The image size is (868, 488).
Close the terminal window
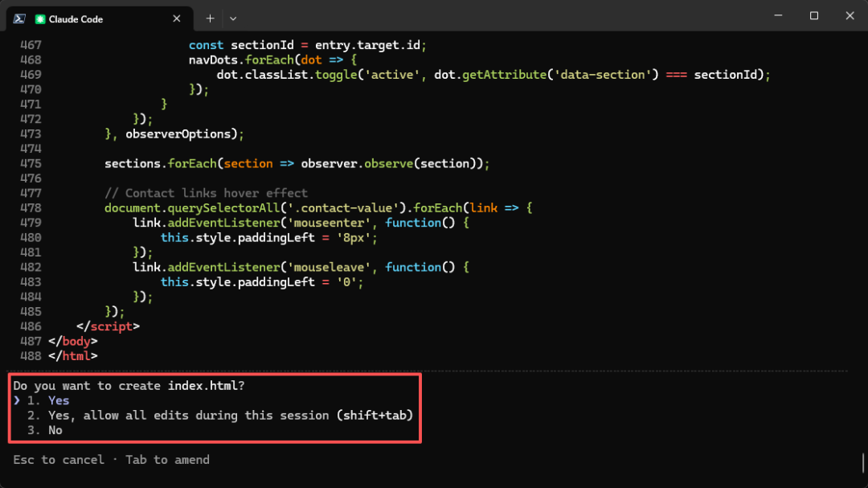coord(850,16)
